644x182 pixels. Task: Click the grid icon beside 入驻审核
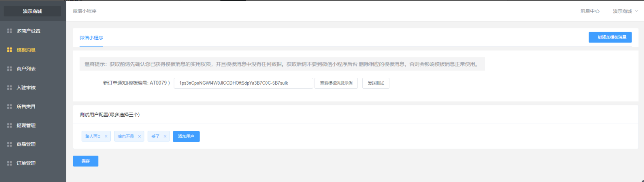10,87
